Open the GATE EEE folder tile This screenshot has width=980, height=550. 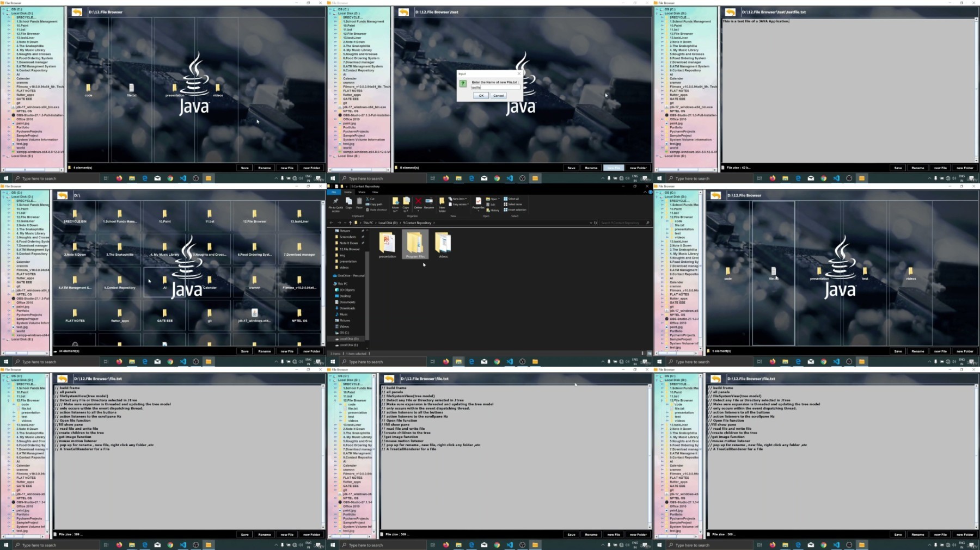[164, 314]
